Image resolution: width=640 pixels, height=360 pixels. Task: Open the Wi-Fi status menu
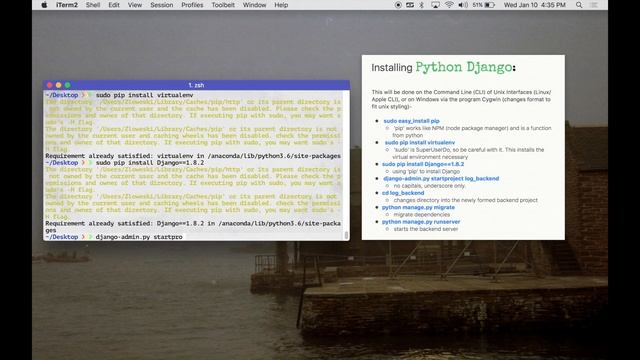click(449, 5)
